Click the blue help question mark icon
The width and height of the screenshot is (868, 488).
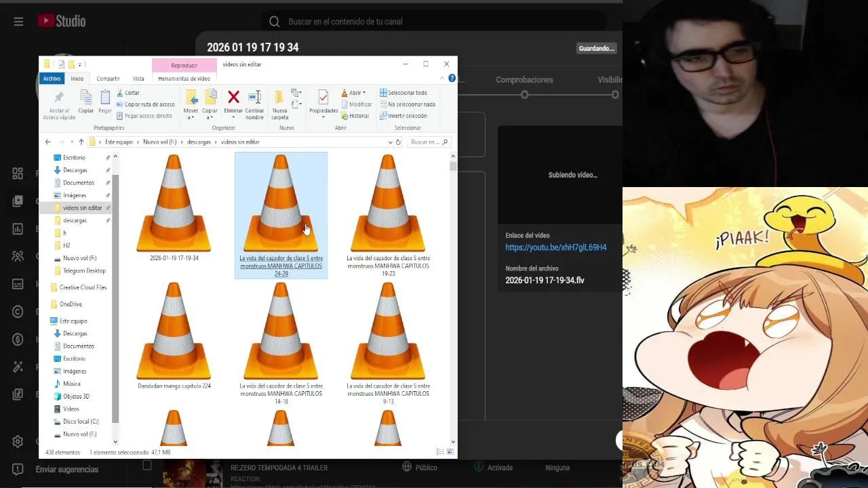tap(452, 79)
